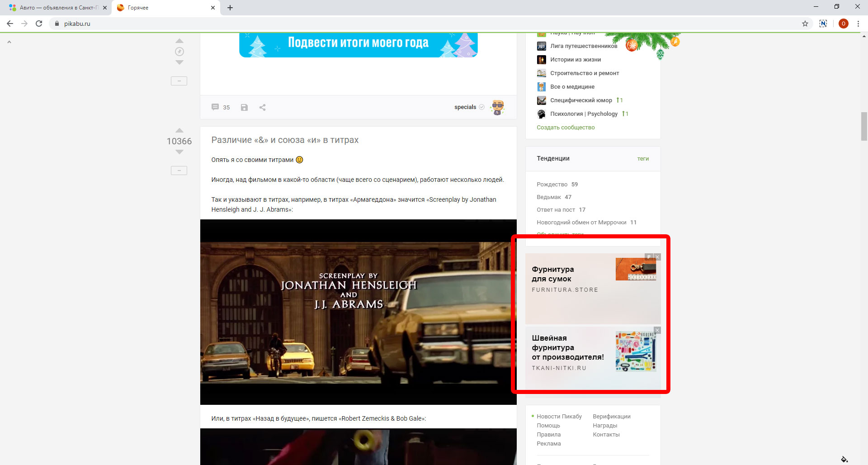Image resolution: width=868 pixels, height=465 pixels.
Task: Open the Фурнитура для сумок advertisement
Action: pyautogui.click(x=593, y=289)
